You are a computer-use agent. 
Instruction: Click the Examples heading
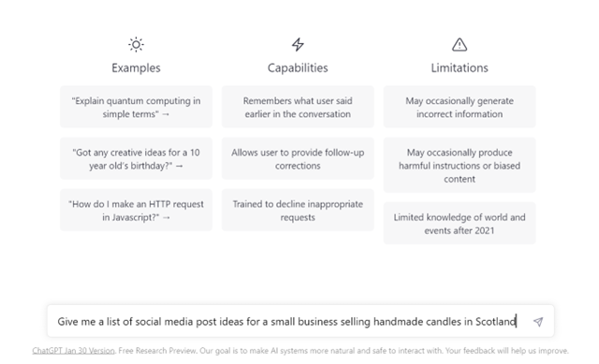pos(136,68)
